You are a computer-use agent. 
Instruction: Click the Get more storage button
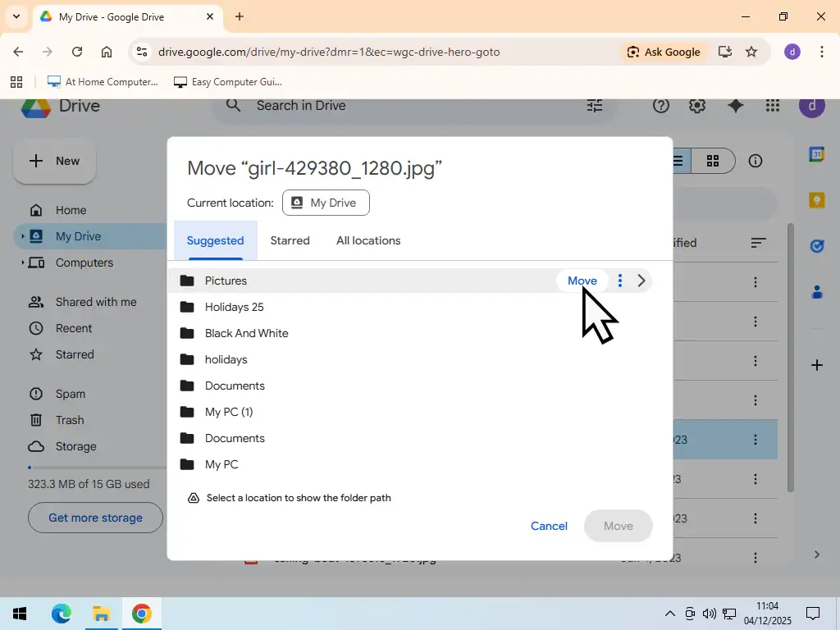(94, 518)
